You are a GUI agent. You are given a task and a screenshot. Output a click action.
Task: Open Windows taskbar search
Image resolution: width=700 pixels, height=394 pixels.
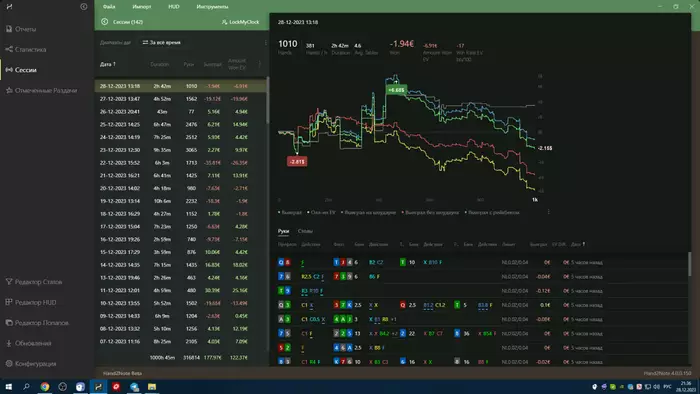pos(26,387)
